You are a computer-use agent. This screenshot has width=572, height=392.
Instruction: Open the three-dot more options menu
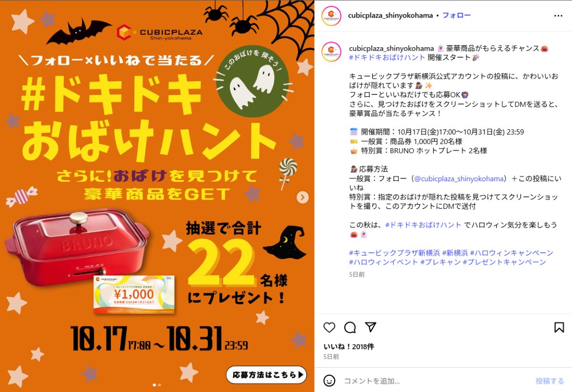[558, 16]
